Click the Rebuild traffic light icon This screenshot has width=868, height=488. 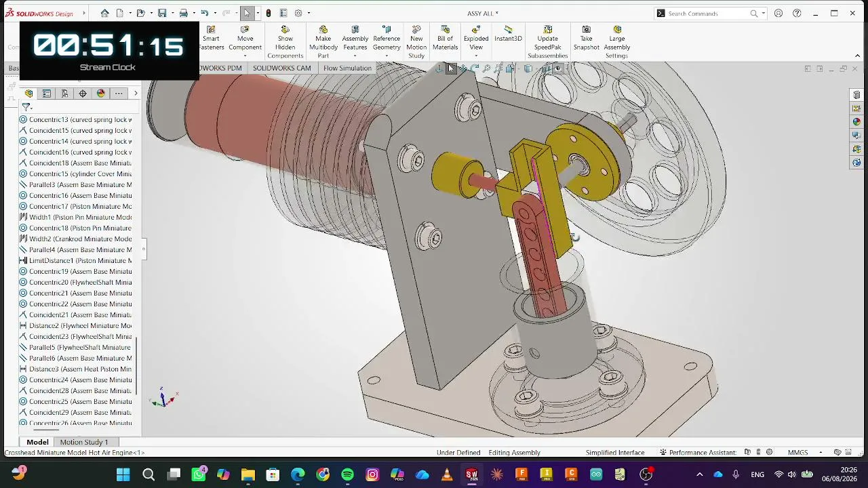(269, 13)
